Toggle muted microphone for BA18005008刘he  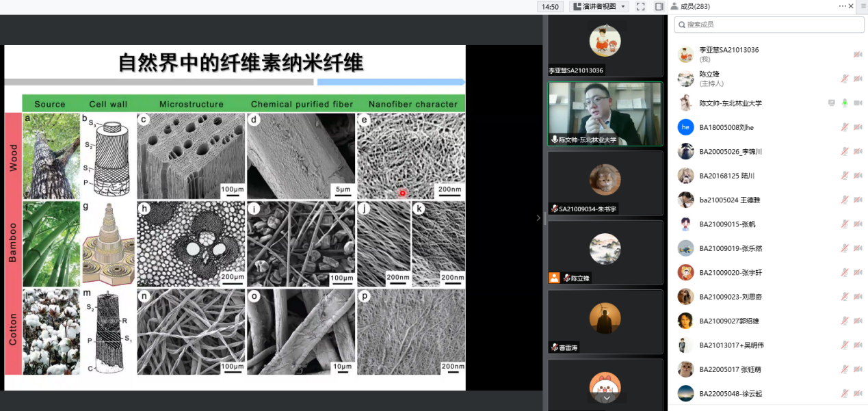(x=845, y=127)
